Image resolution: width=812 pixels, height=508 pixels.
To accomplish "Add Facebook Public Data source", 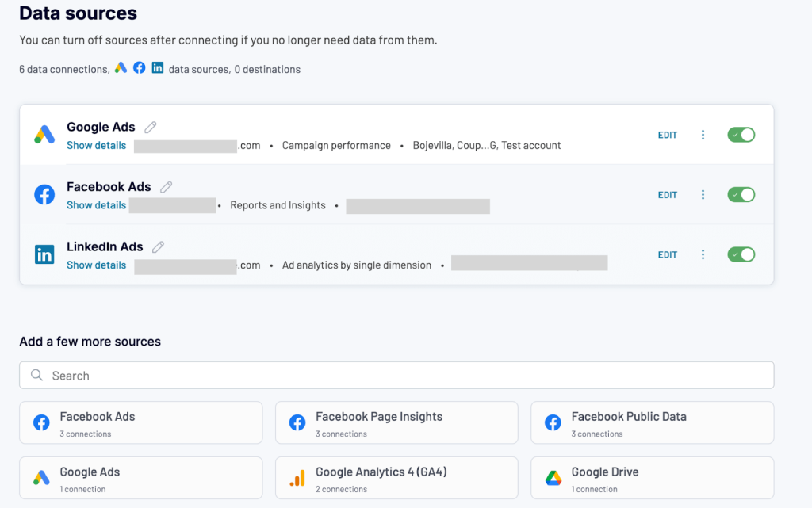I will click(653, 422).
